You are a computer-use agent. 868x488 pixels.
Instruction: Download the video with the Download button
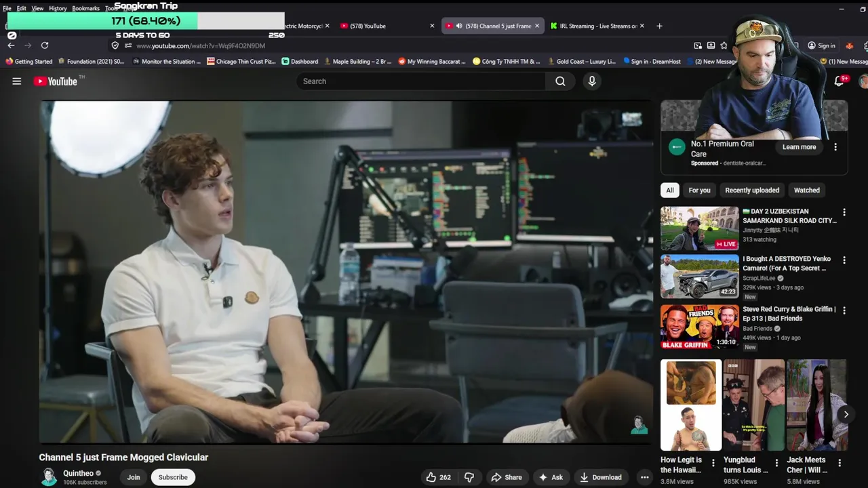[x=600, y=477]
